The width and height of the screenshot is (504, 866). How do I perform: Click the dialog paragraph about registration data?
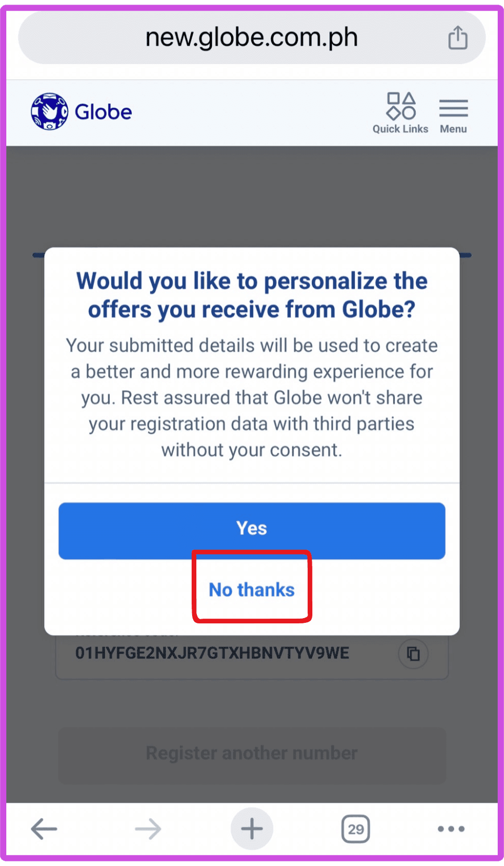coord(252,398)
